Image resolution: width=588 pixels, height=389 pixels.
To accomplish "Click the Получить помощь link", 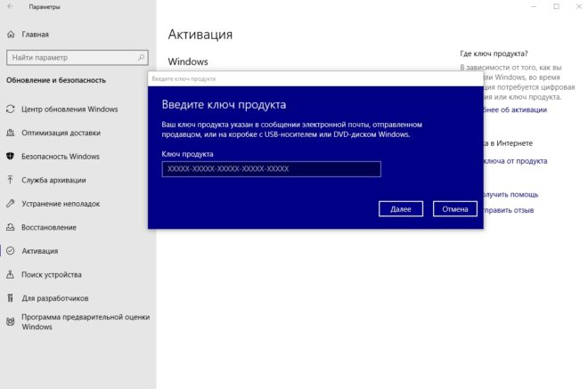I will [510, 194].
